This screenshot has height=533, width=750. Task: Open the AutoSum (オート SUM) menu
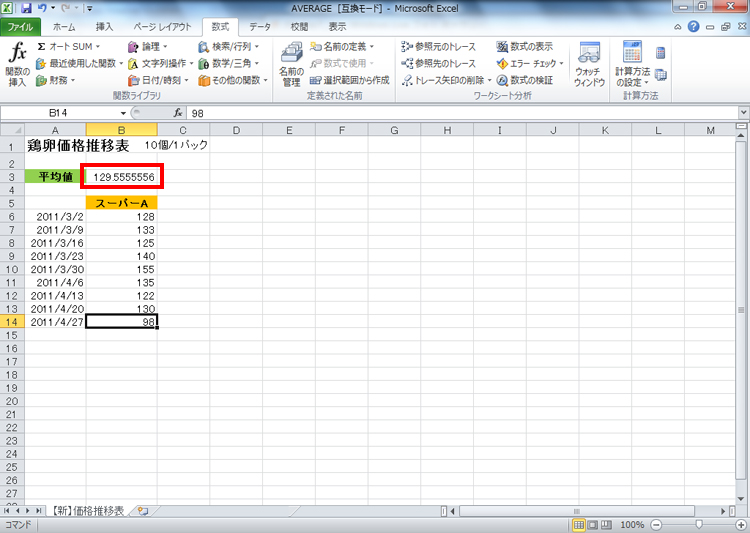pos(68,46)
